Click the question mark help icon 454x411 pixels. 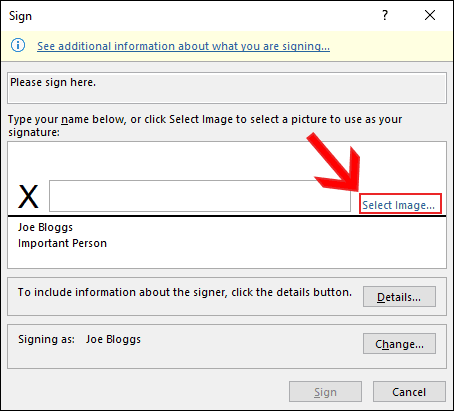(x=385, y=15)
